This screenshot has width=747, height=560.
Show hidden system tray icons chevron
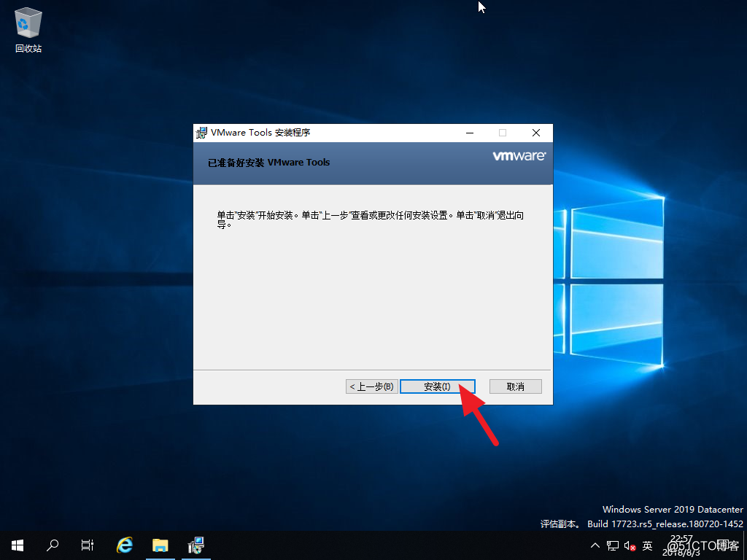coord(595,545)
